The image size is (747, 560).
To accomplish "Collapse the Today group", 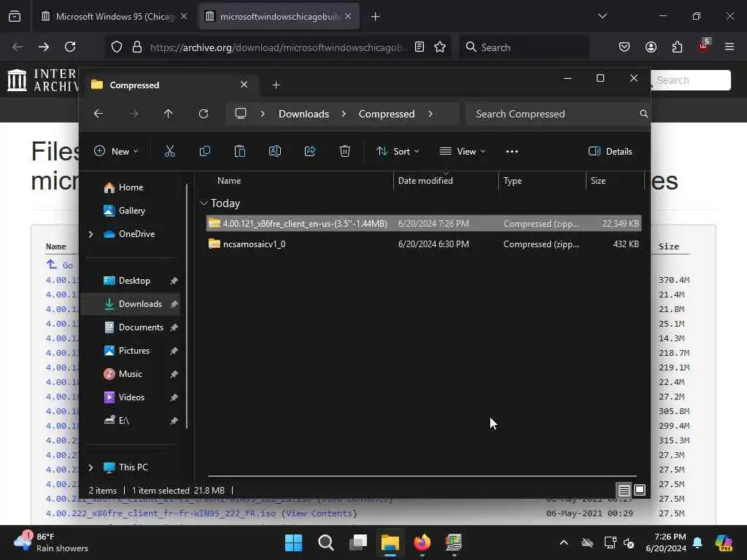I will click(204, 203).
